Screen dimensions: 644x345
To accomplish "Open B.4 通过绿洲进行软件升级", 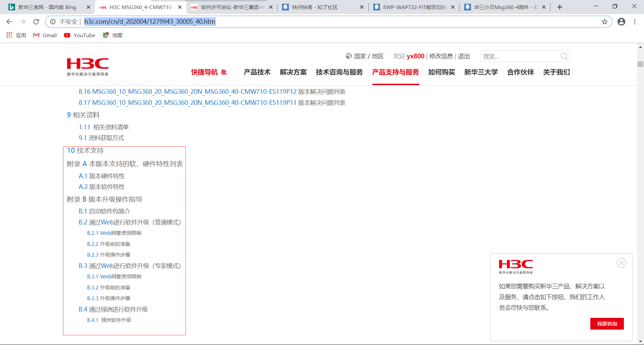I will pos(113,309).
